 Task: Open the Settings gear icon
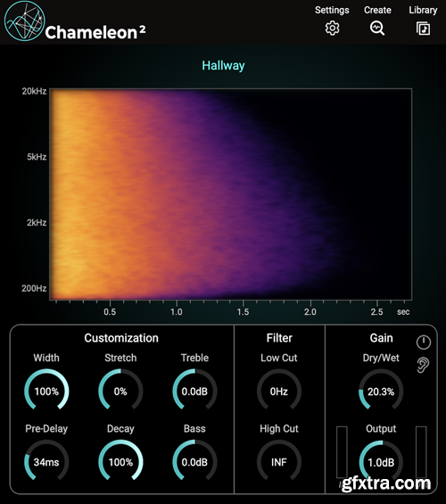(x=332, y=29)
